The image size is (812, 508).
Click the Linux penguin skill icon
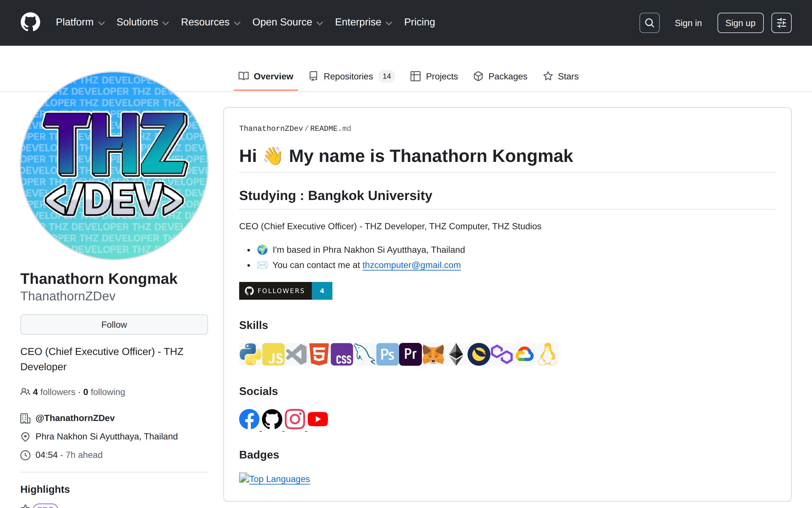point(547,354)
